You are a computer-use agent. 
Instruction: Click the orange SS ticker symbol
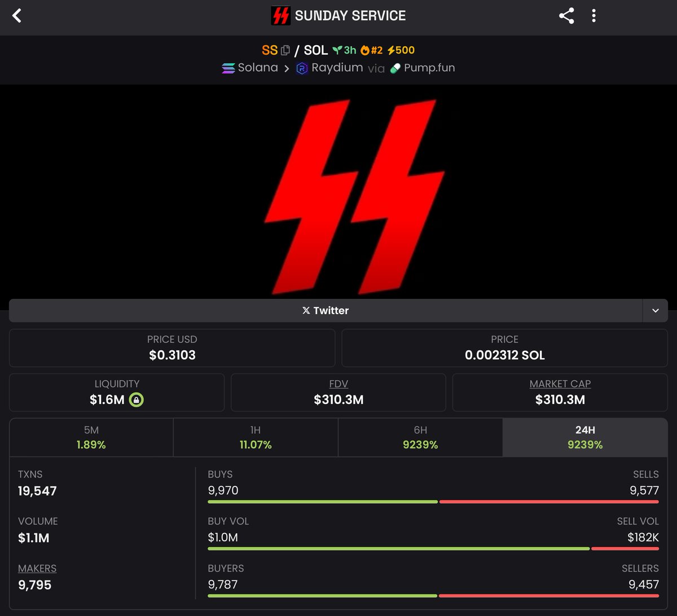click(x=270, y=50)
